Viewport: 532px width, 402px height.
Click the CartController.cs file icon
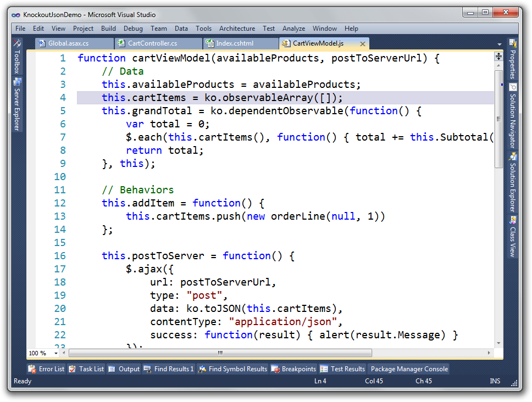point(121,43)
